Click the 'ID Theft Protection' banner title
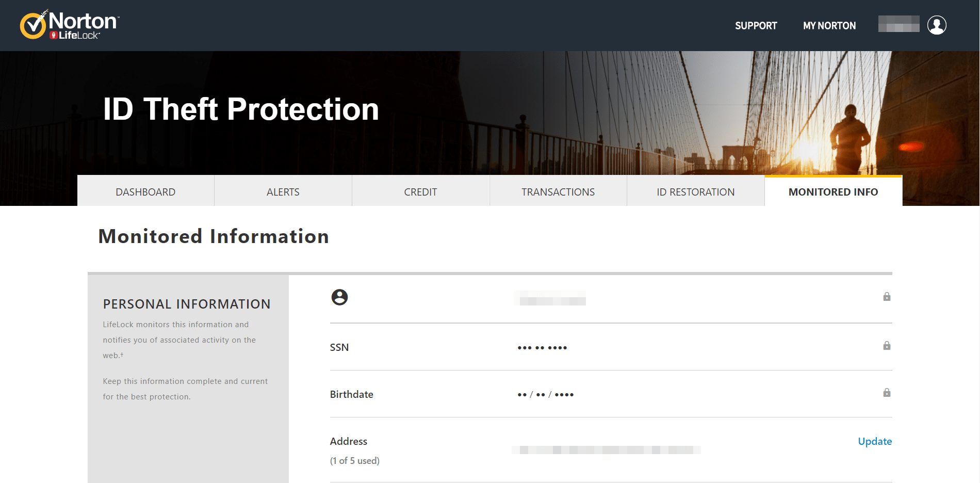This screenshot has height=483, width=980. pyautogui.click(x=241, y=109)
